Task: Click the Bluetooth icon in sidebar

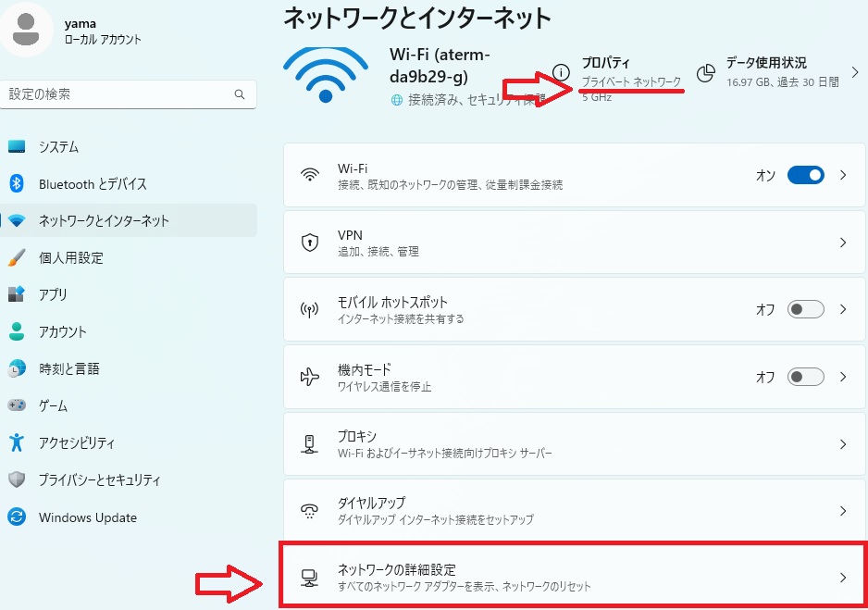Action: point(17,183)
